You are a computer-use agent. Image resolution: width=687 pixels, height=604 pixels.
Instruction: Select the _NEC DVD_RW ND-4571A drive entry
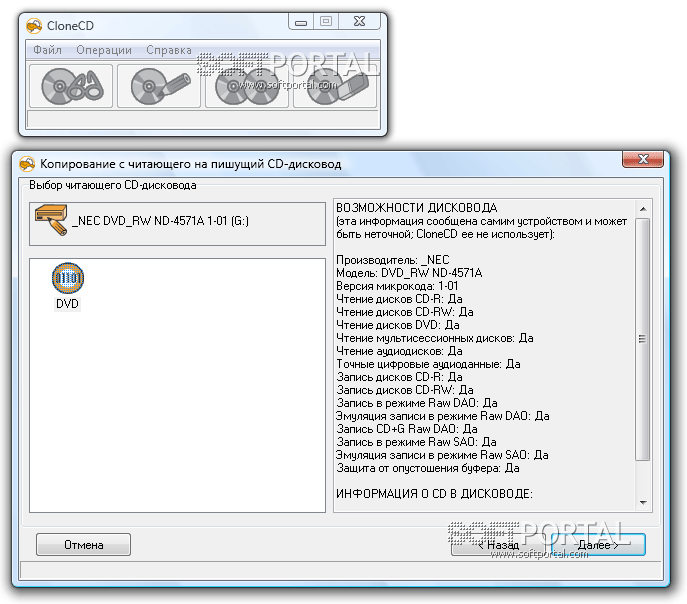(x=177, y=223)
